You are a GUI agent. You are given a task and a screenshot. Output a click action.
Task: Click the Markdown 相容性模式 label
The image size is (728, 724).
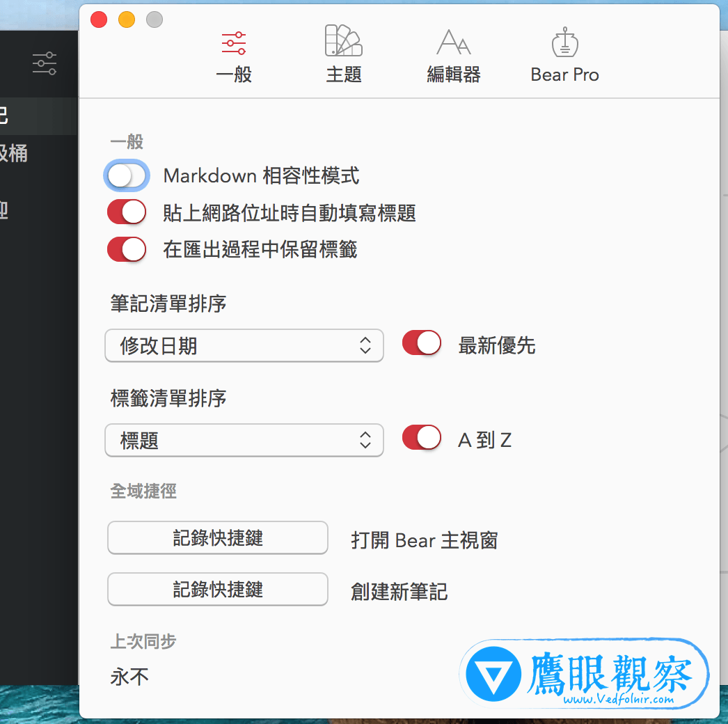coord(262,175)
